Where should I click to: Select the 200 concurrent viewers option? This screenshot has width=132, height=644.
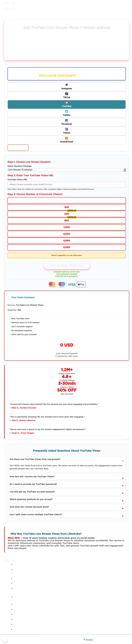67,207
